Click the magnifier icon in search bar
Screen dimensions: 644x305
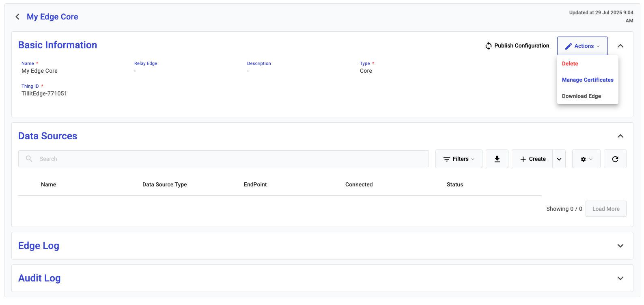pyautogui.click(x=29, y=159)
